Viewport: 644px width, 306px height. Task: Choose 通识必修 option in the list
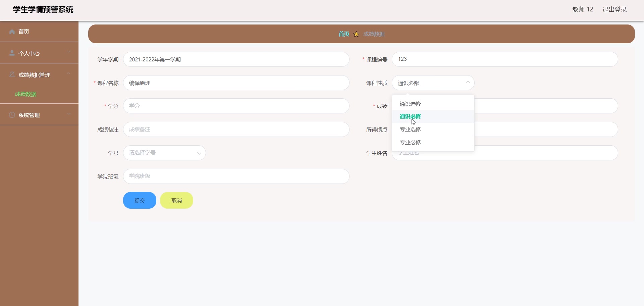pos(433,116)
